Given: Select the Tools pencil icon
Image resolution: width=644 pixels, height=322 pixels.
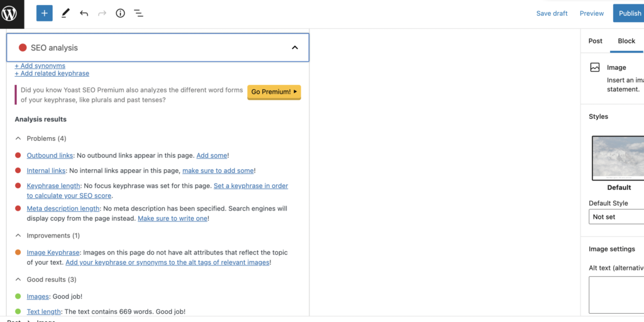Looking at the screenshot, I should tap(65, 13).
